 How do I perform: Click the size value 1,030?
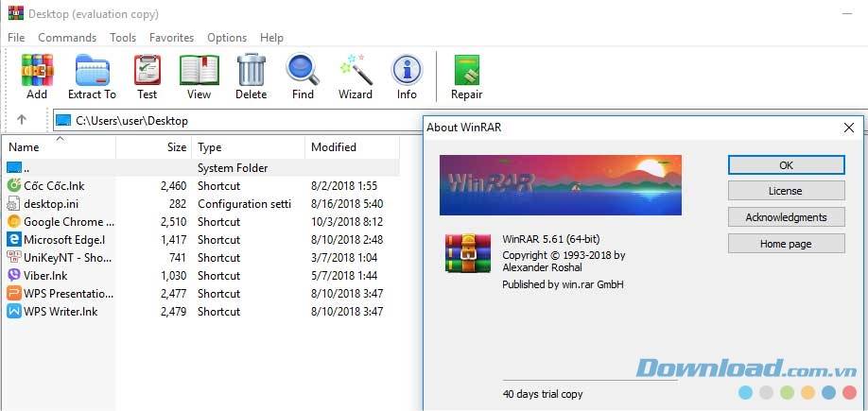(173, 276)
